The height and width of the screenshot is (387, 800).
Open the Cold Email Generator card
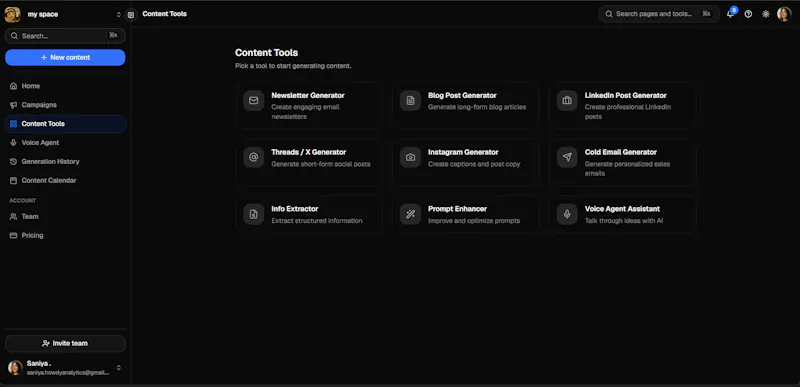tap(622, 163)
